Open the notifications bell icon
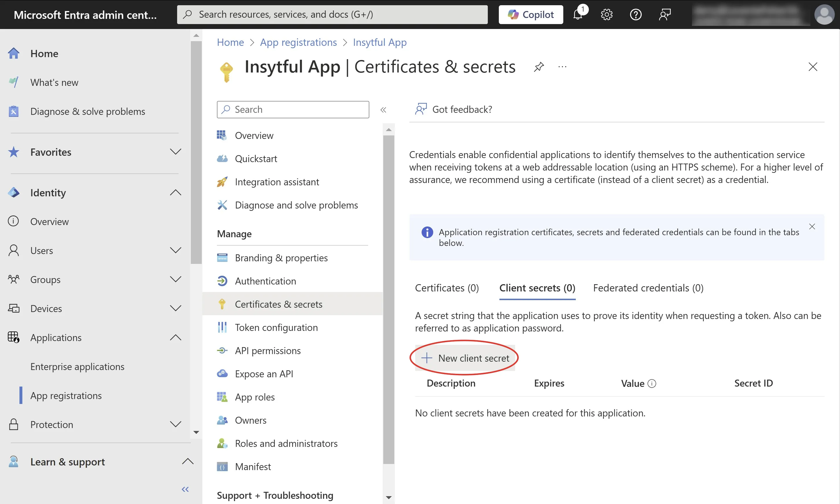Image resolution: width=840 pixels, height=504 pixels. point(578,14)
